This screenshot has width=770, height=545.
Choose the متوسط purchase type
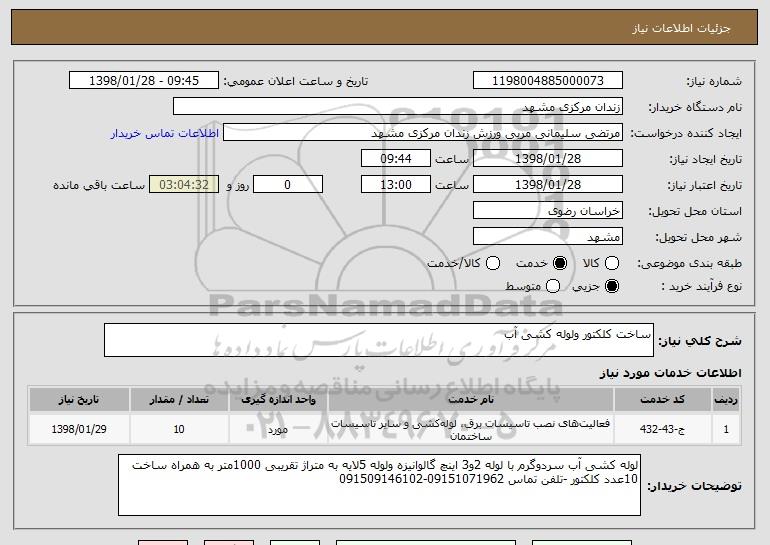[553, 286]
